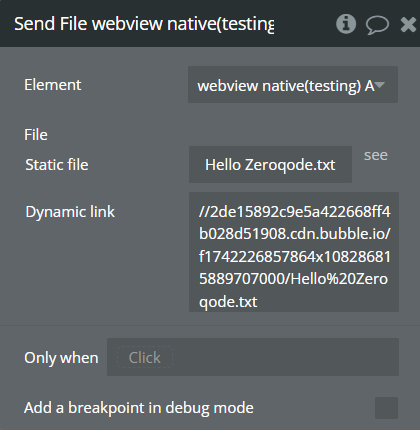Click the 'Only when' label
Viewport: 420px width, 430px height.
point(61,358)
